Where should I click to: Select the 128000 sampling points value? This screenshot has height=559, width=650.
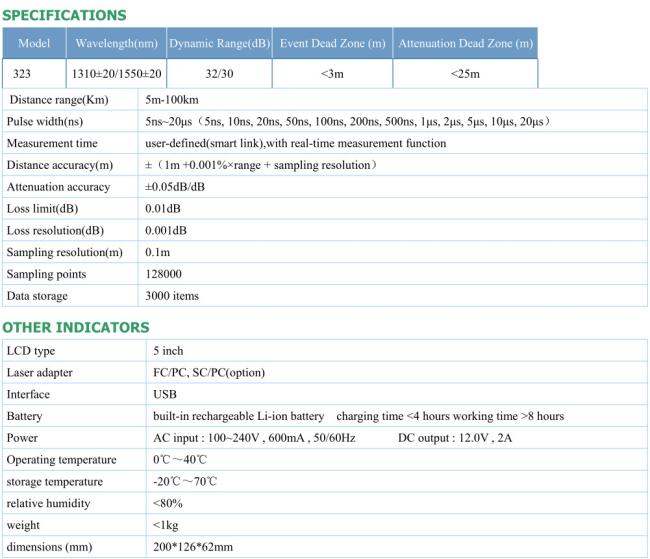(163, 274)
